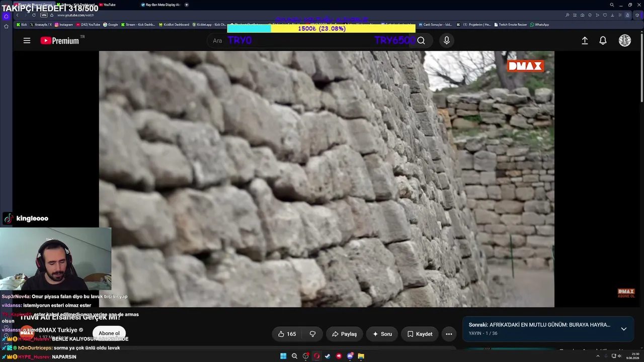Screen dimensions: 644x362
Task: Click the video player showing the stone wall
Action: (327, 179)
